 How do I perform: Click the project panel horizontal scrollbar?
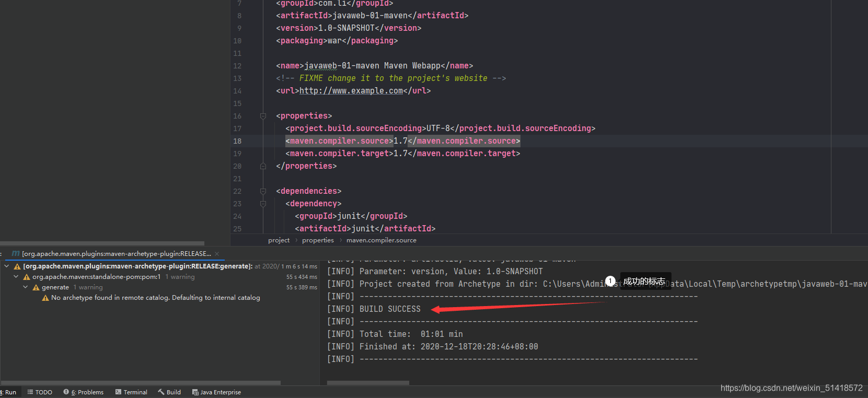pyautogui.click(x=102, y=243)
